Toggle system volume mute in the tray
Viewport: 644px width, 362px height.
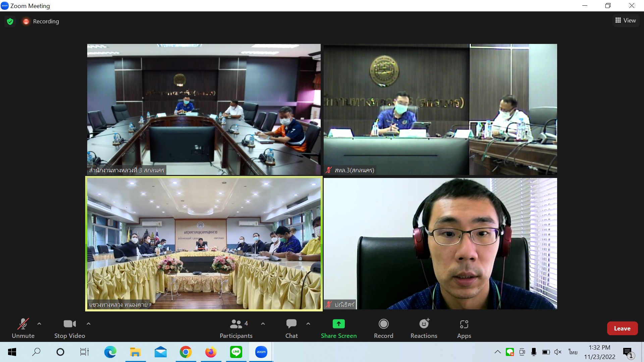[x=558, y=352]
